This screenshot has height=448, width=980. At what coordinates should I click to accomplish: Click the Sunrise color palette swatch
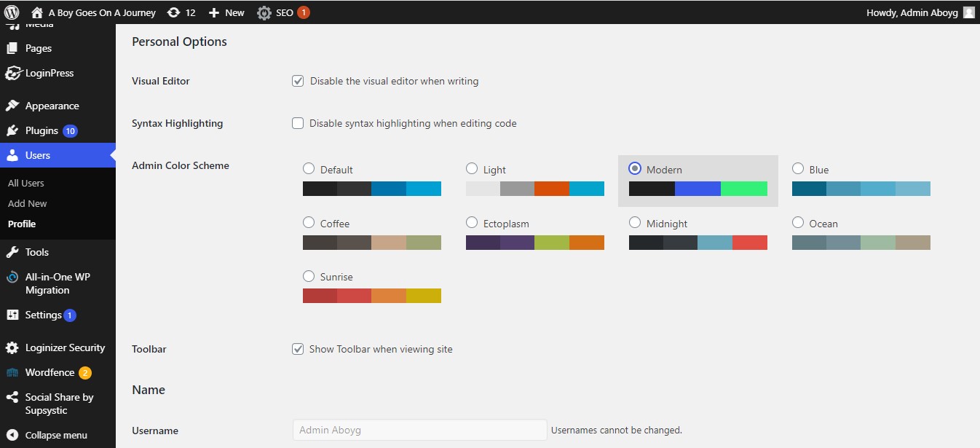point(371,296)
